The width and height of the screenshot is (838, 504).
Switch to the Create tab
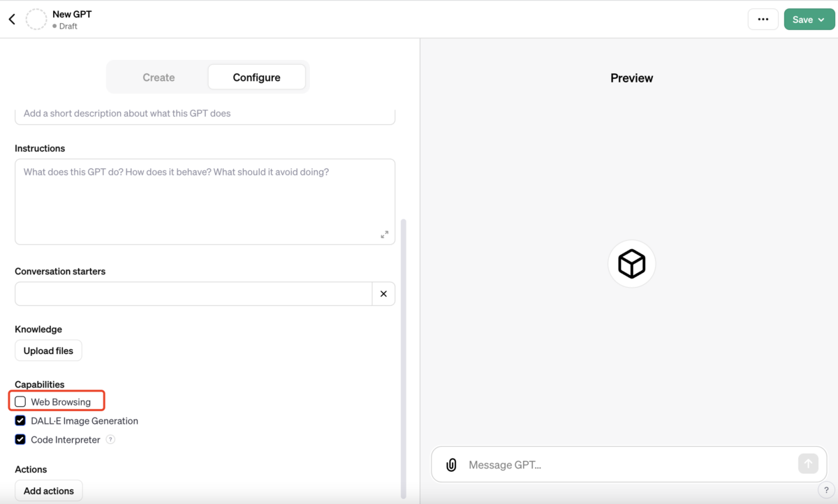click(x=159, y=77)
